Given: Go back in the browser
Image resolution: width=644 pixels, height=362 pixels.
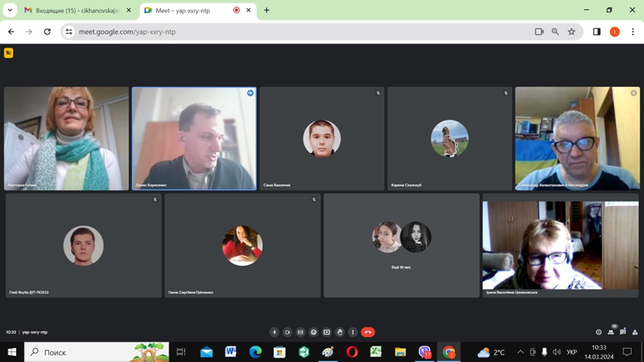Looking at the screenshot, I should [11, 31].
